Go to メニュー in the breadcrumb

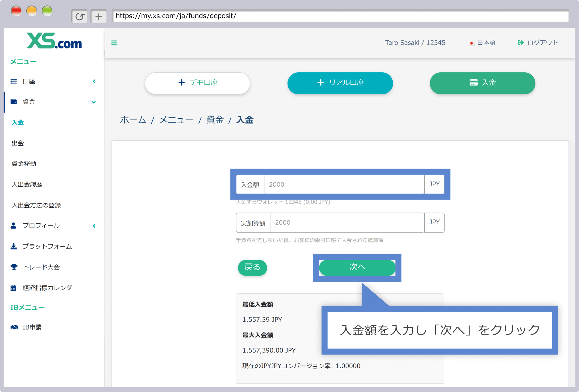click(x=176, y=120)
